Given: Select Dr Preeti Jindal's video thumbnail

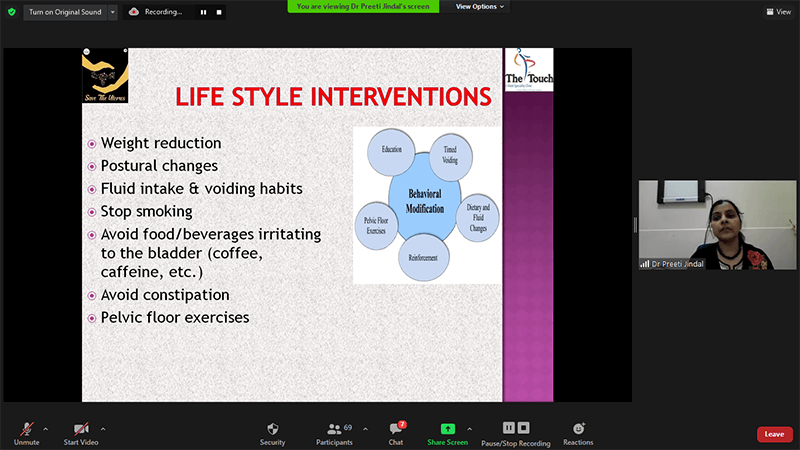Looking at the screenshot, I should [x=703, y=225].
